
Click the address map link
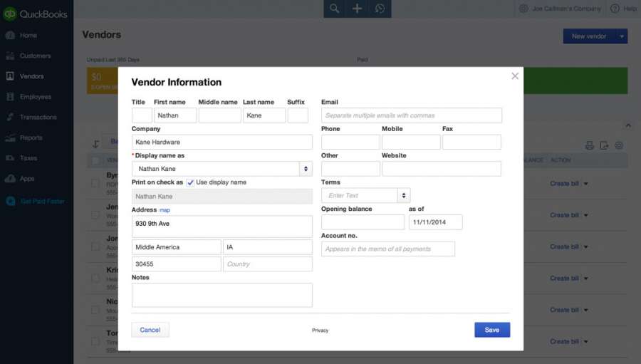pyautogui.click(x=165, y=210)
